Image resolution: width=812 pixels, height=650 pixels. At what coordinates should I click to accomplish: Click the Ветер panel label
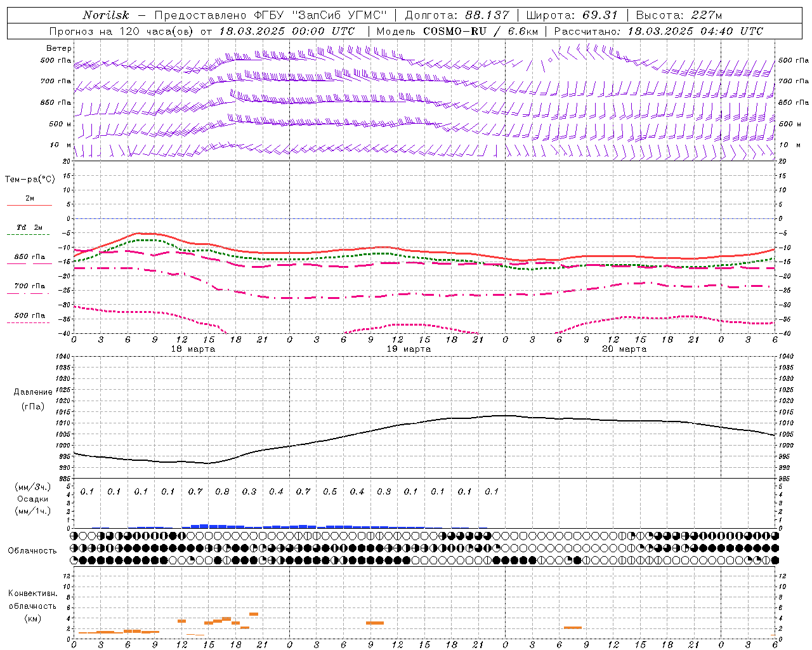tap(59, 48)
